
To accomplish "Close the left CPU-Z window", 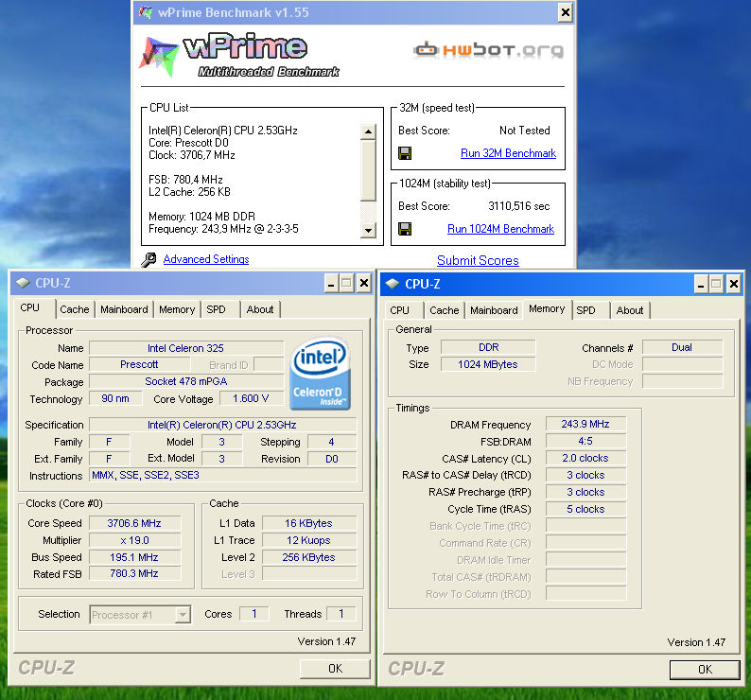I will 364,284.
